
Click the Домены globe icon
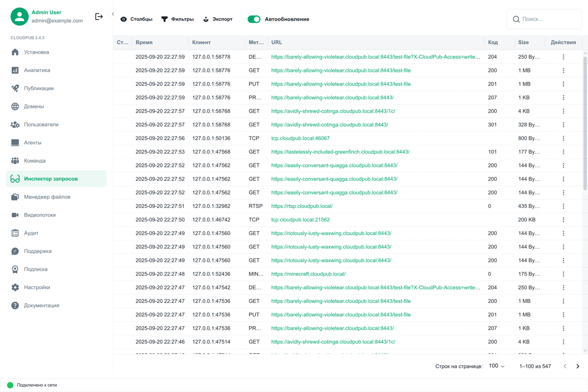click(15, 107)
